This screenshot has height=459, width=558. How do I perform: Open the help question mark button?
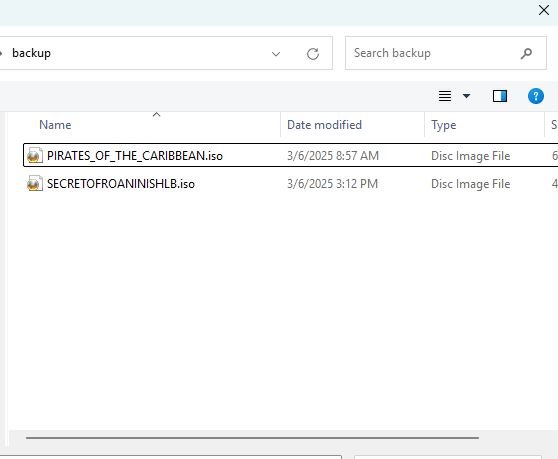536,96
